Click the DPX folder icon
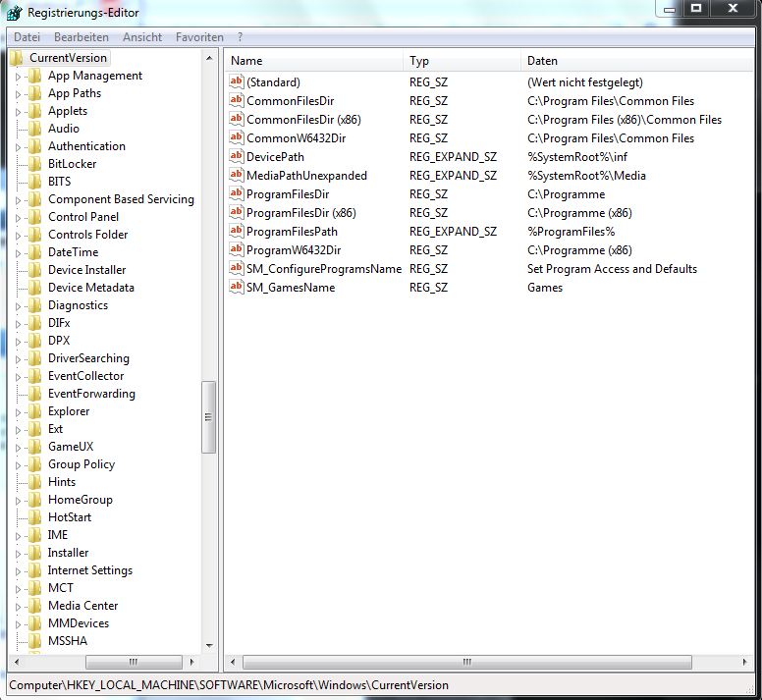This screenshot has height=700, width=762. [x=35, y=341]
